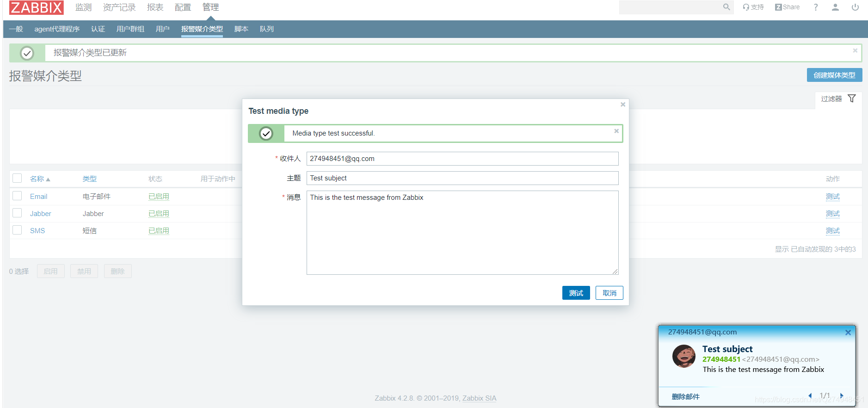Click 测试 link in SMS row

coord(833,231)
